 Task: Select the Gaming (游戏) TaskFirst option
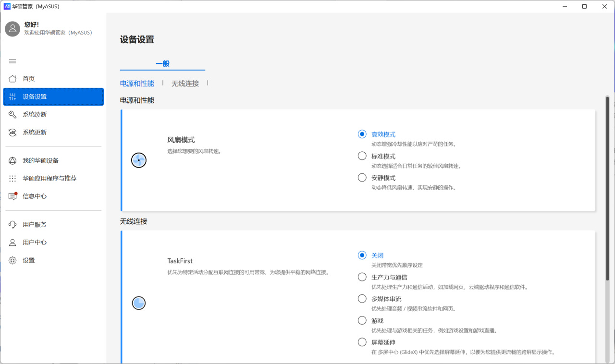(x=362, y=320)
